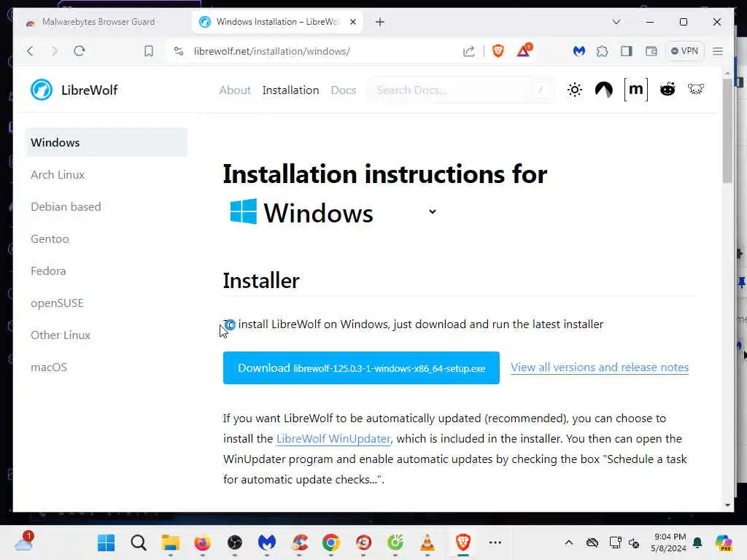Select the Windows Installation – LibreWolf tab
Image resolution: width=747 pixels, height=560 pixels.
point(277,22)
